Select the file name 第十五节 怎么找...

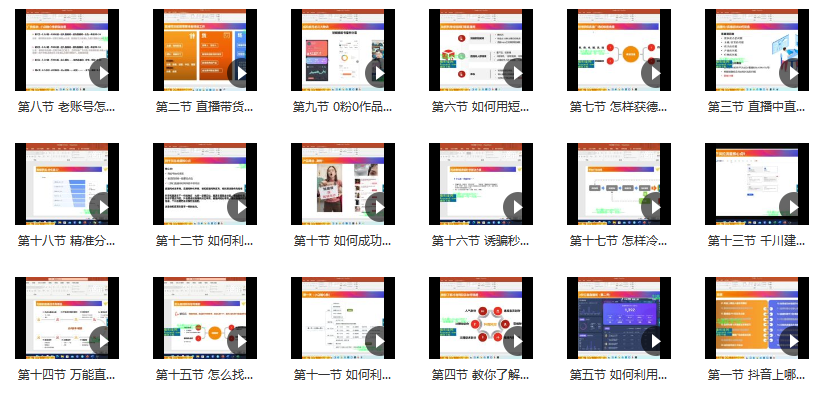tap(204, 375)
